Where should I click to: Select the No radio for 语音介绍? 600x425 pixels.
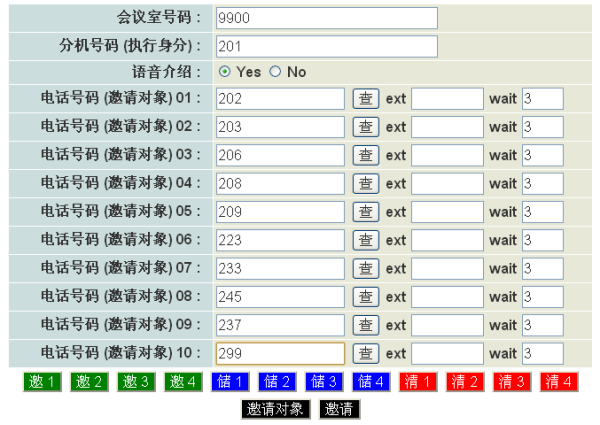pos(276,72)
